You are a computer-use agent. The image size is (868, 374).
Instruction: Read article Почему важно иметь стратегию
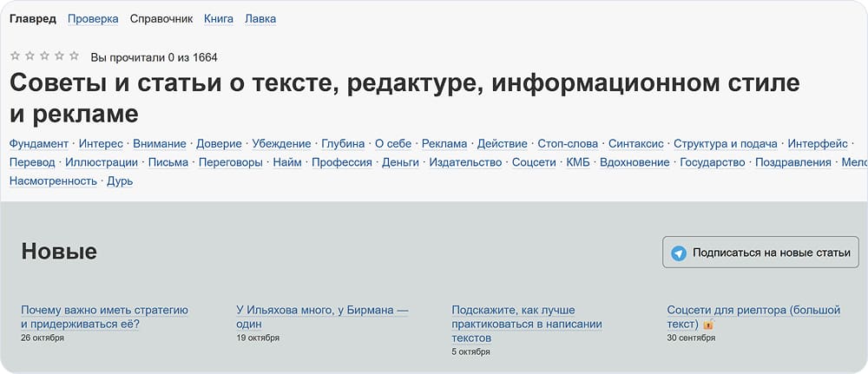coord(104,317)
